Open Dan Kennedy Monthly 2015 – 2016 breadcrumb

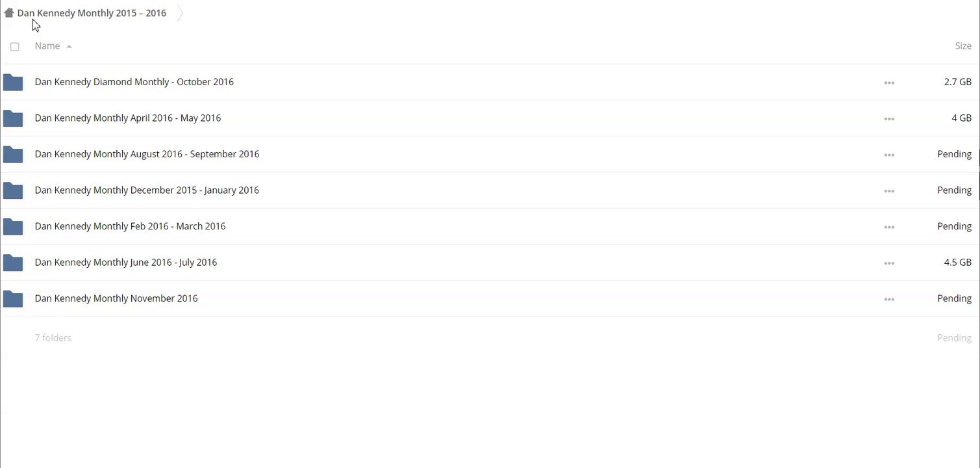92,13
